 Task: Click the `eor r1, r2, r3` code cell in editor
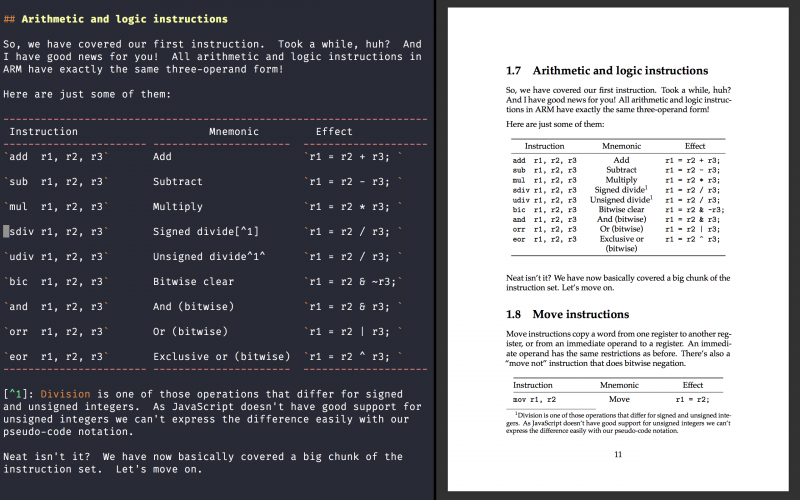[56, 357]
